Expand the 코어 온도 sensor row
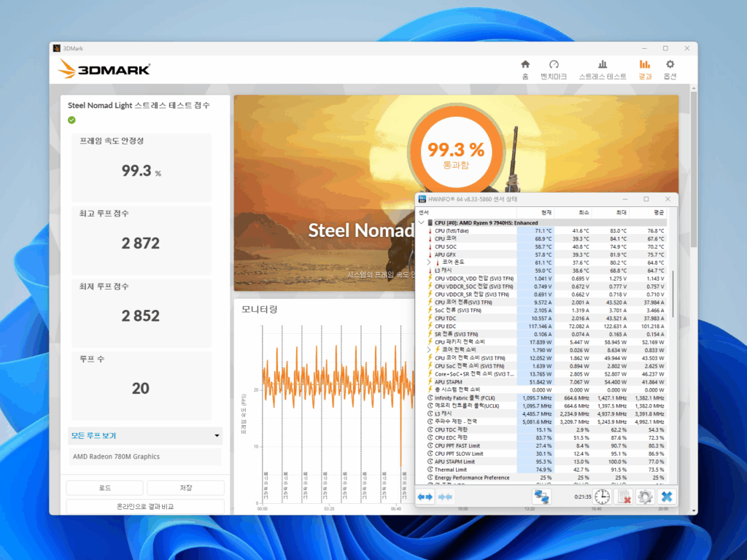Image resolution: width=747 pixels, height=560 pixels. (x=429, y=262)
